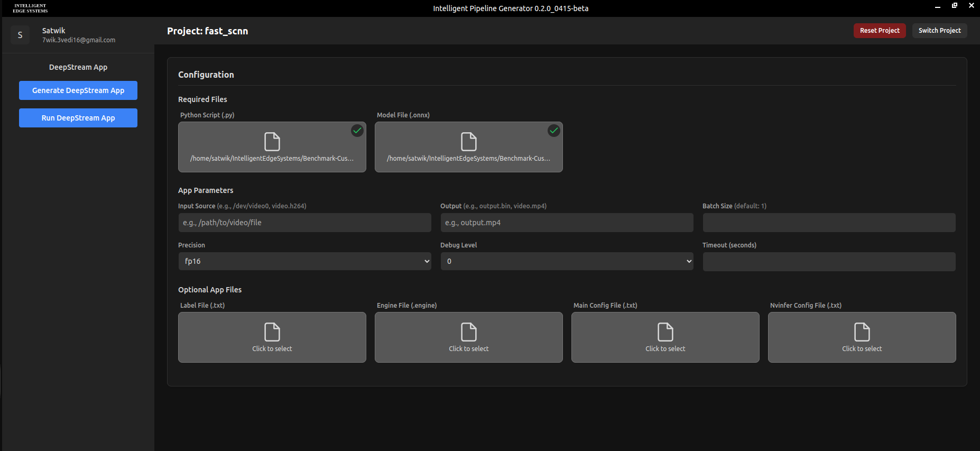Screen dimensions: 980x451
Task: Restore the Intelligent Pipeline Generator window size
Action: (955, 5)
